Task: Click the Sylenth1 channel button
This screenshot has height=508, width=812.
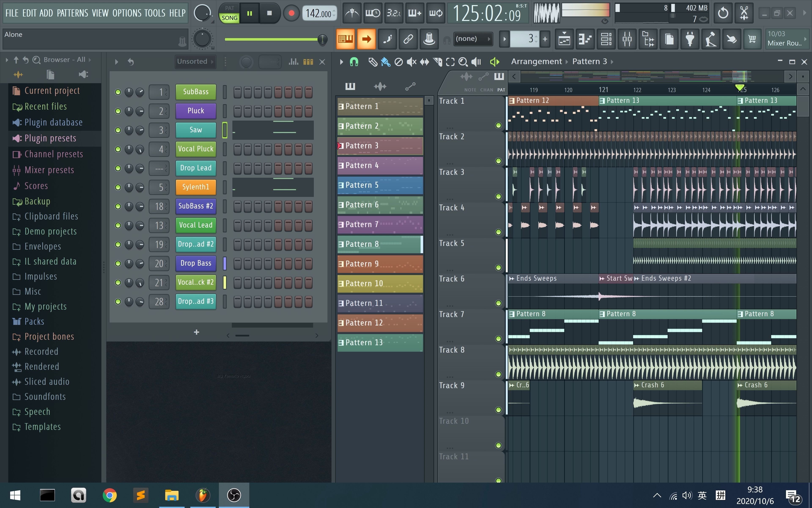Action: (196, 187)
